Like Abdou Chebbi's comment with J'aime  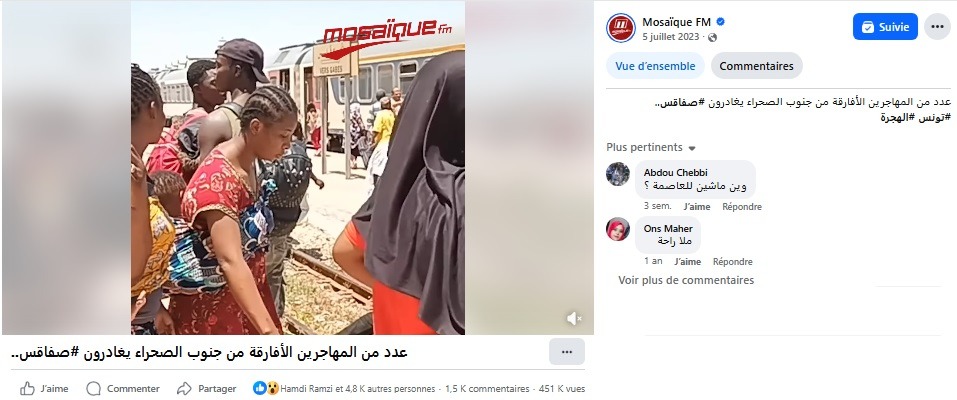click(696, 206)
